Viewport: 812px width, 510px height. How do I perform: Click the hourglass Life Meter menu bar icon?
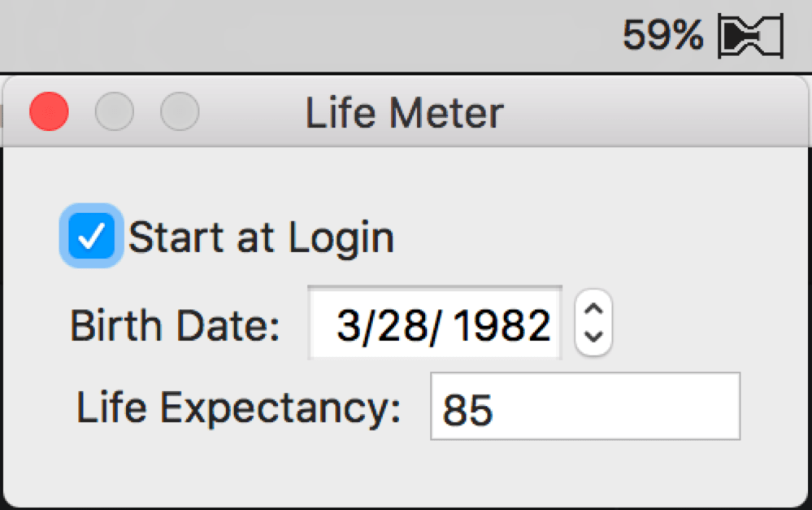pyautogui.click(x=749, y=37)
